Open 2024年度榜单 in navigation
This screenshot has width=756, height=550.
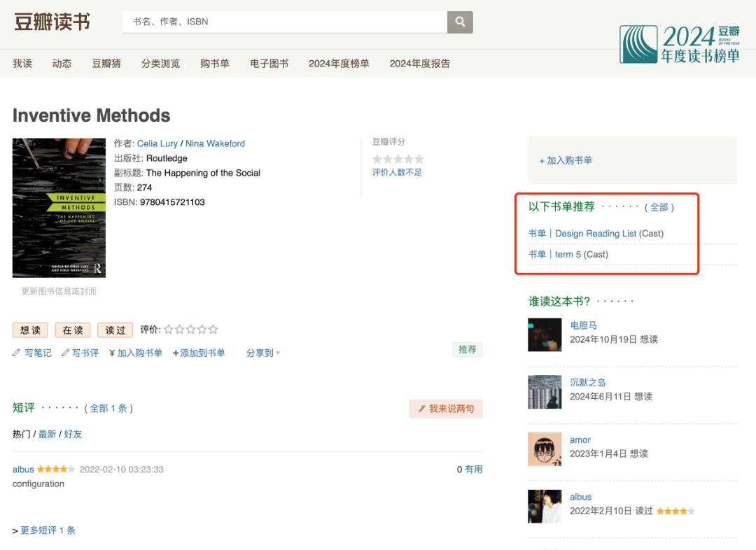339,64
